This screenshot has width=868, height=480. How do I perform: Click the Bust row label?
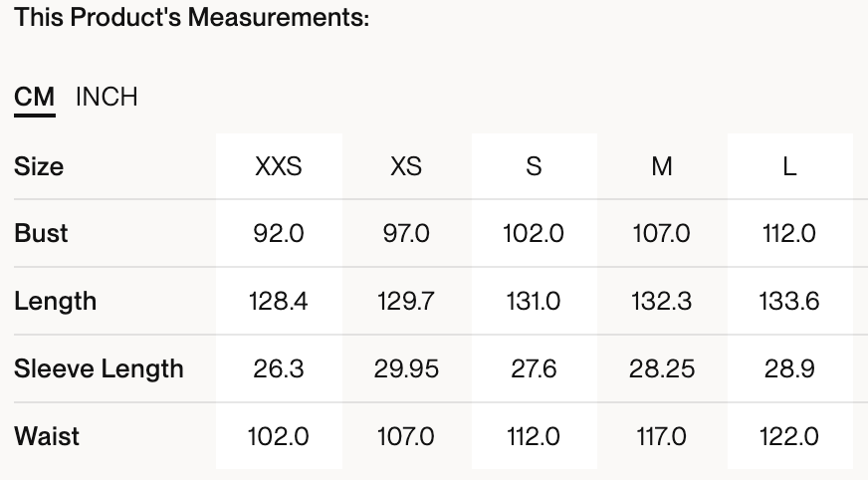(x=41, y=233)
